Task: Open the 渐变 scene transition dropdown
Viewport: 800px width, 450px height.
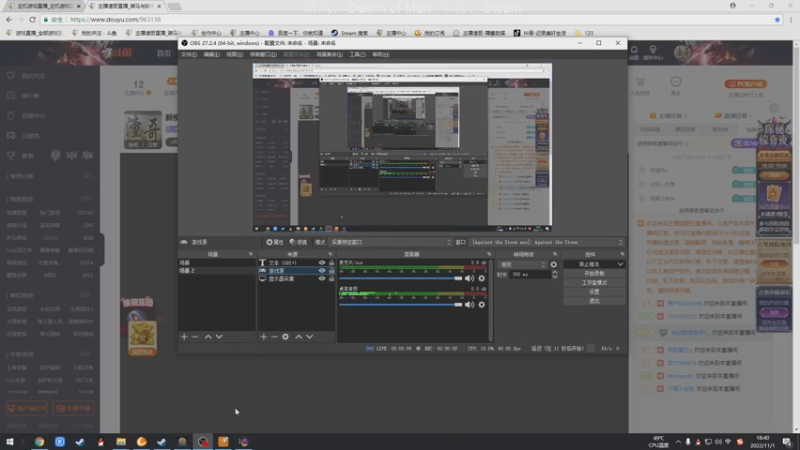Action: [x=522, y=264]
